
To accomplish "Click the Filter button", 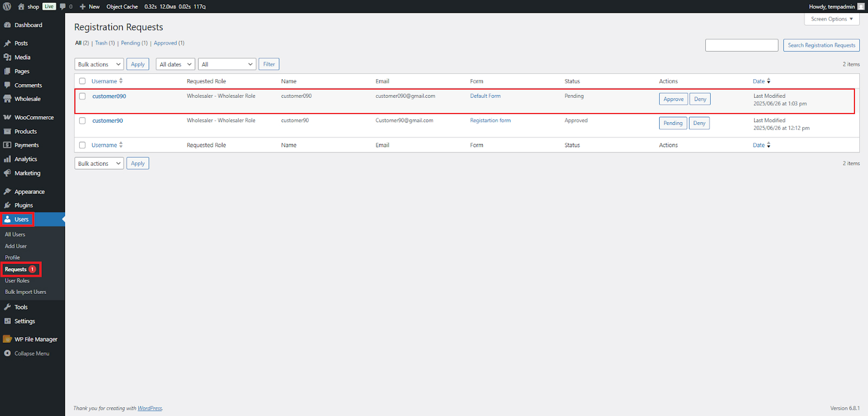I will pyautogui.click(x=269, y=64).
